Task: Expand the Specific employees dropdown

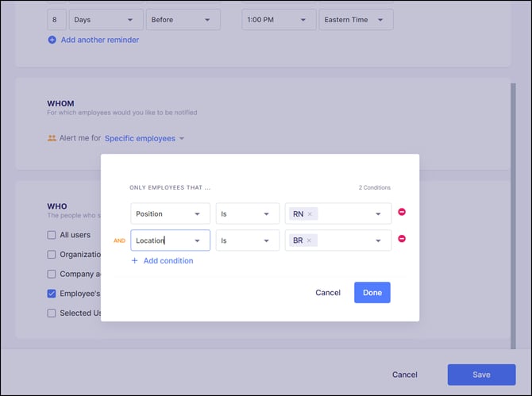Action: [x=145, y=138]
